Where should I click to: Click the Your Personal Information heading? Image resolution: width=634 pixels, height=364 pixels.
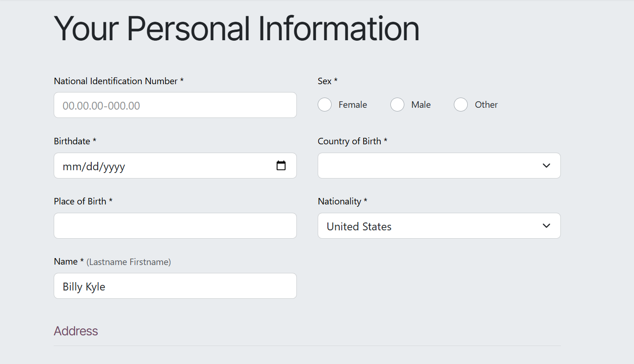tap(237, 29)
